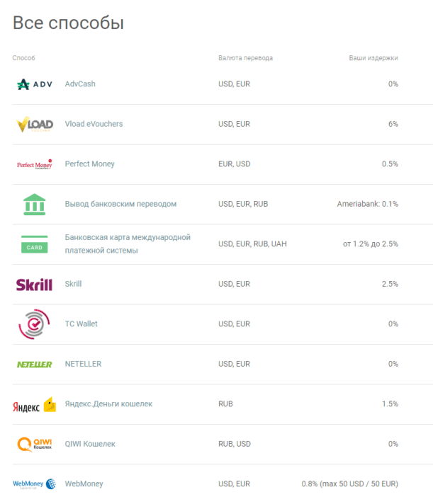Click the TC Wallet circular logo
This screenshot has width=433, height=504.
coord(34,324)
